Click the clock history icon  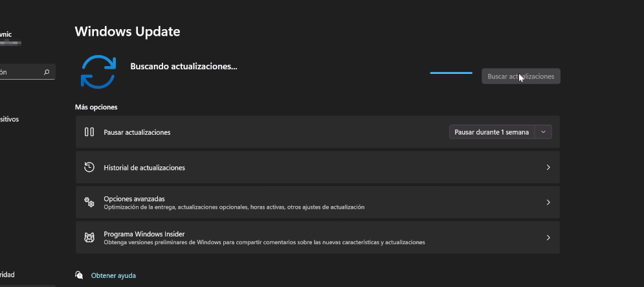tap(89, 167)
